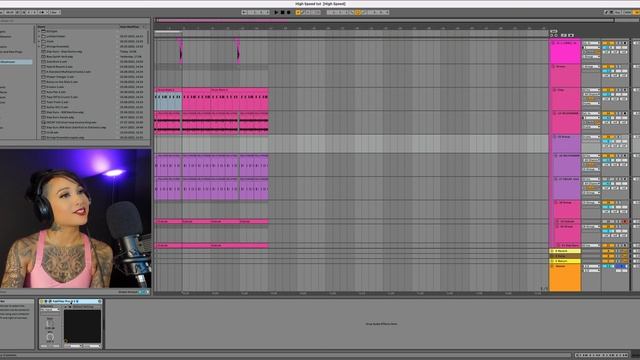The height and width of the screenshot is (360, 640).
Task: Toggle the FabFilter device activator button
Action: point(42,302)
